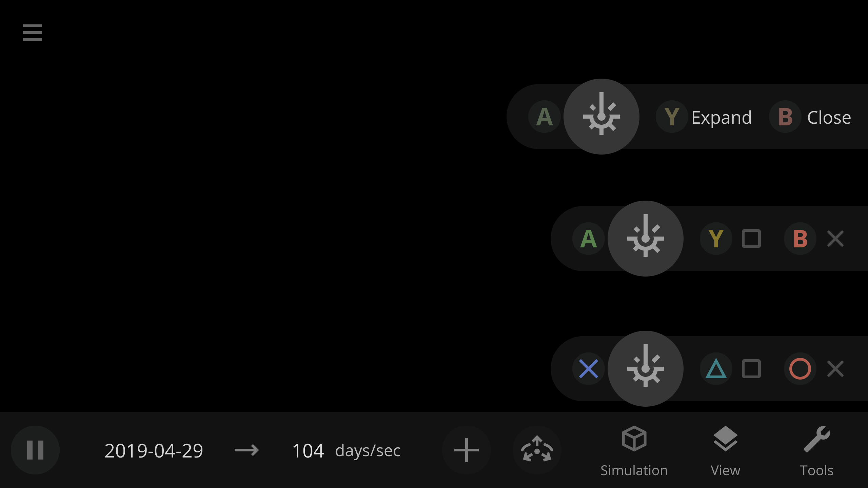Click the square expand icon beside the triangle

click(751, 369)
